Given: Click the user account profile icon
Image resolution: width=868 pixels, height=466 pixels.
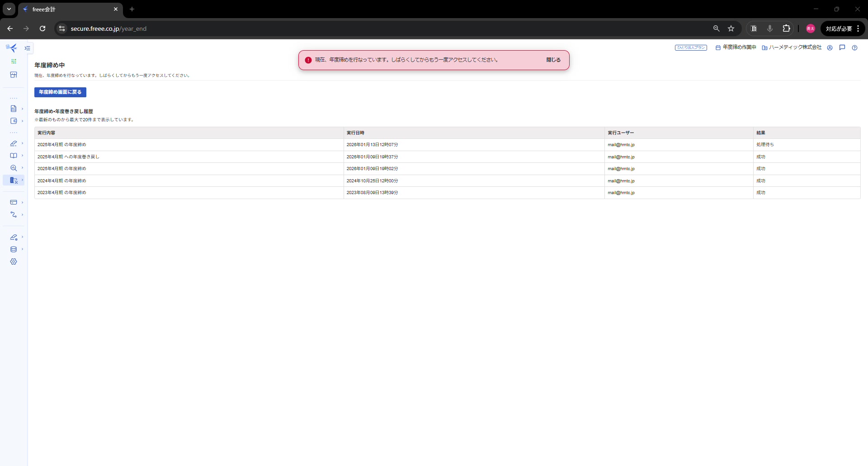Looking at the screenshot, I should [830, 48].
